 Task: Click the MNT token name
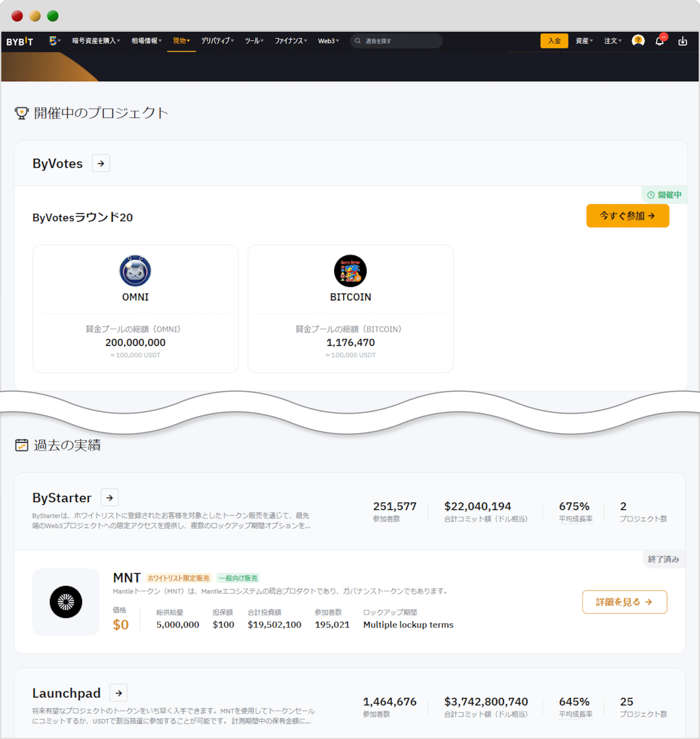[x=127, y=578]
